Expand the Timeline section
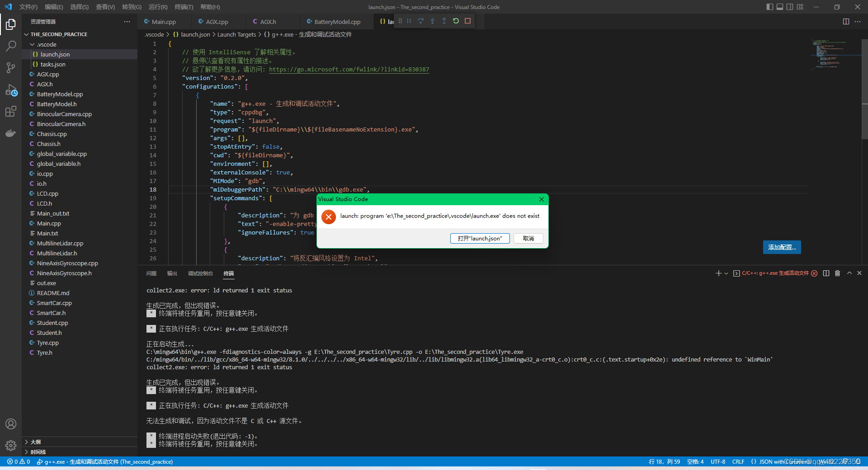868x470 pixels. (79, 452)
